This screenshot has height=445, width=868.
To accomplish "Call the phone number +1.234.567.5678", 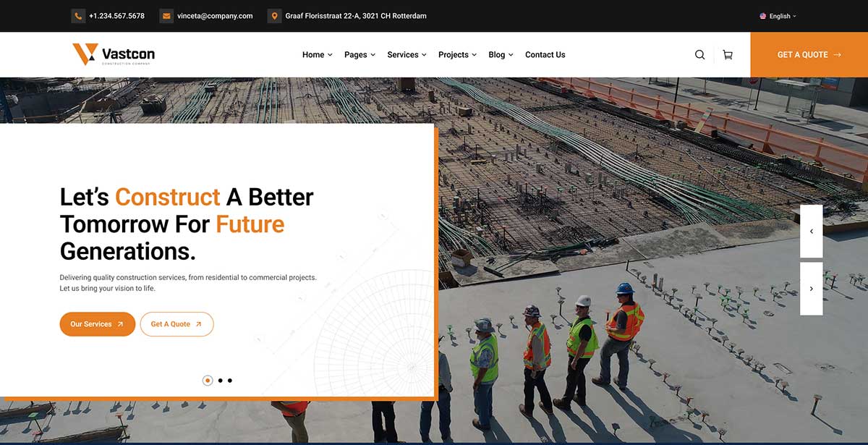I will click(116, 16).
